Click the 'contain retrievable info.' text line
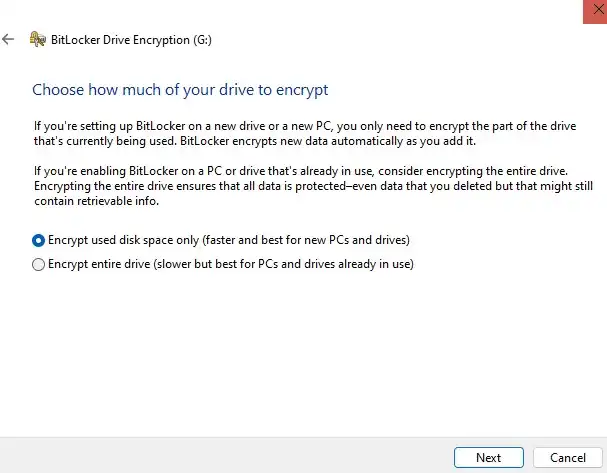This screenshot has width=607, height=473. [96, 201]
